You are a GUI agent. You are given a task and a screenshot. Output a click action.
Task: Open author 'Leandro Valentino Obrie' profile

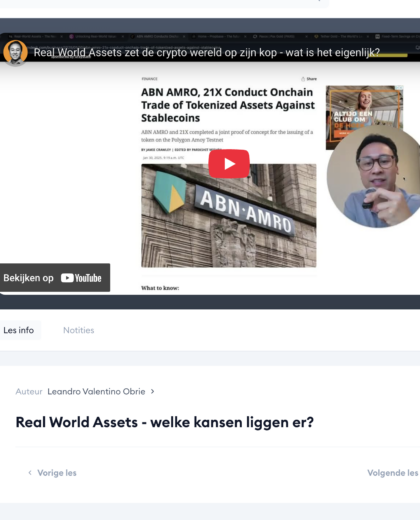click(x=96, y=391)
